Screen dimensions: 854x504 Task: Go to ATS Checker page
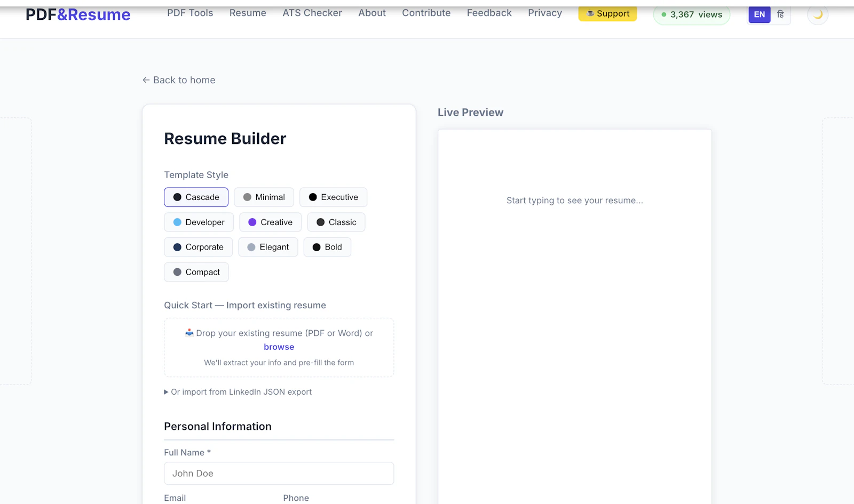pyautogui.click(x=312, y=13)
